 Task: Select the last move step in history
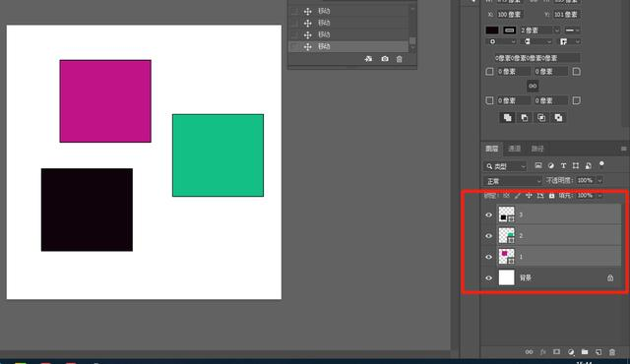348,46
